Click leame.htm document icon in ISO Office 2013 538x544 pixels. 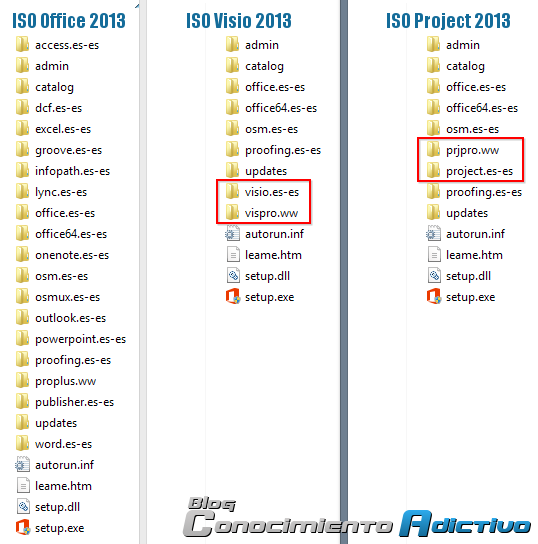(23, 485)
